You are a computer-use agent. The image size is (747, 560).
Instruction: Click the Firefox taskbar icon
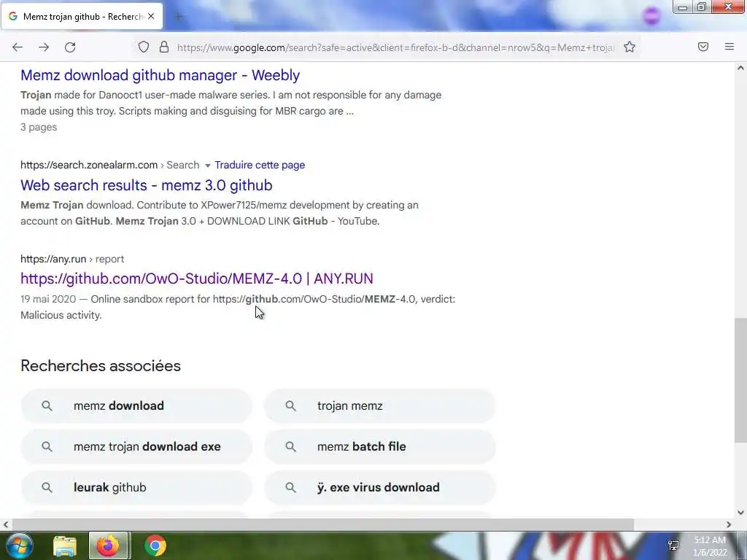point(108,545)
